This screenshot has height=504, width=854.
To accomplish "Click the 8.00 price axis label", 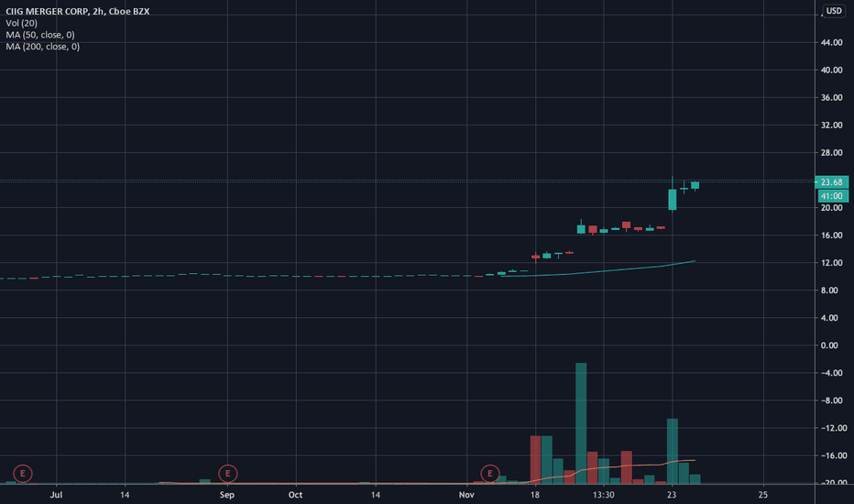I will [x=829, y=290].
